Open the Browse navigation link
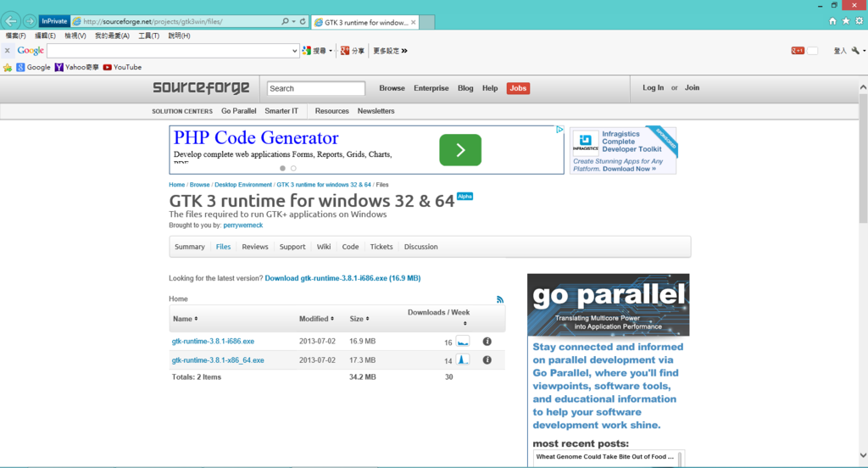868x468 pixels. pyautogui.click(x=392, y=88)
